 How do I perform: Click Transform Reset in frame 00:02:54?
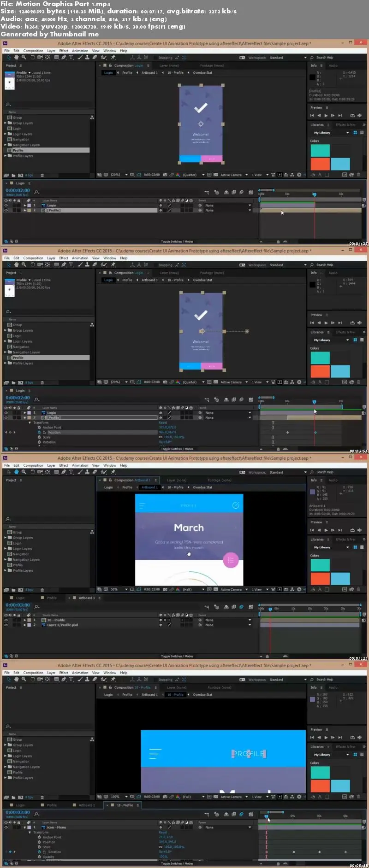click(163, 422)
